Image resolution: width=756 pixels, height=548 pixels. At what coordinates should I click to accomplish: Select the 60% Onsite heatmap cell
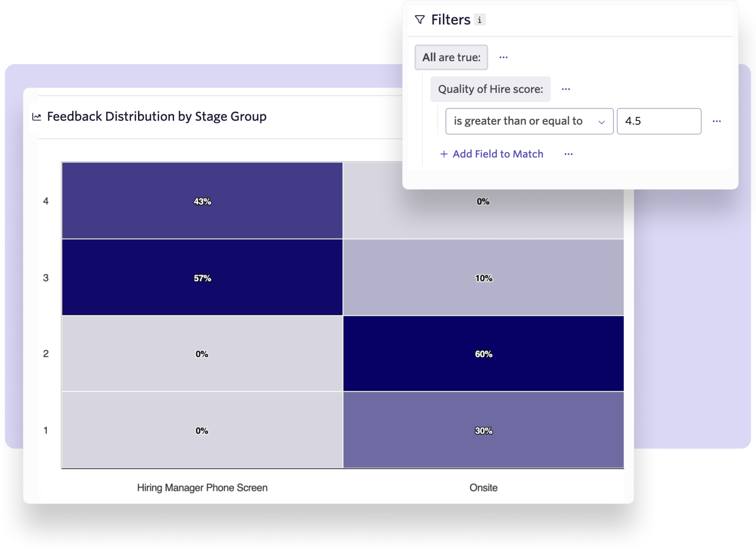[483, 354]
